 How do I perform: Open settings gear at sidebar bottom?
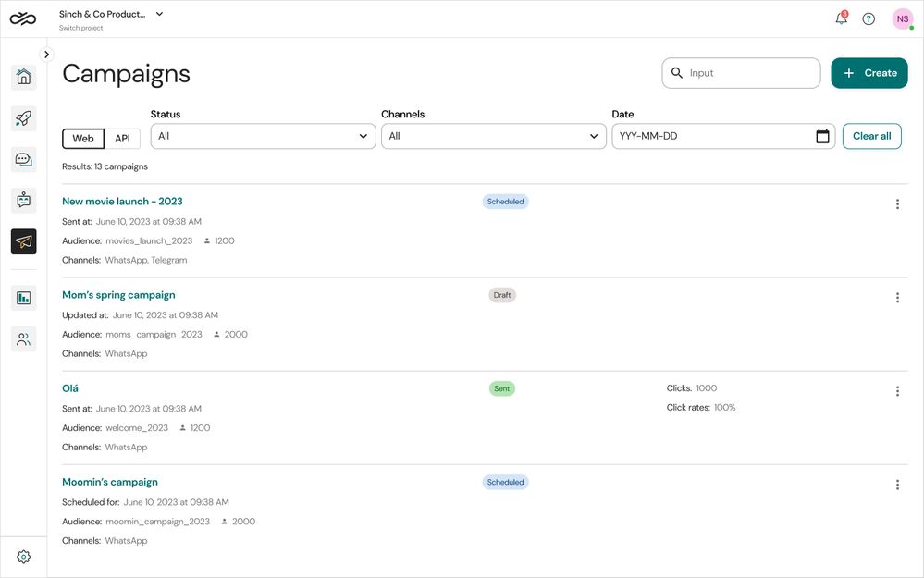pos(24,557)
